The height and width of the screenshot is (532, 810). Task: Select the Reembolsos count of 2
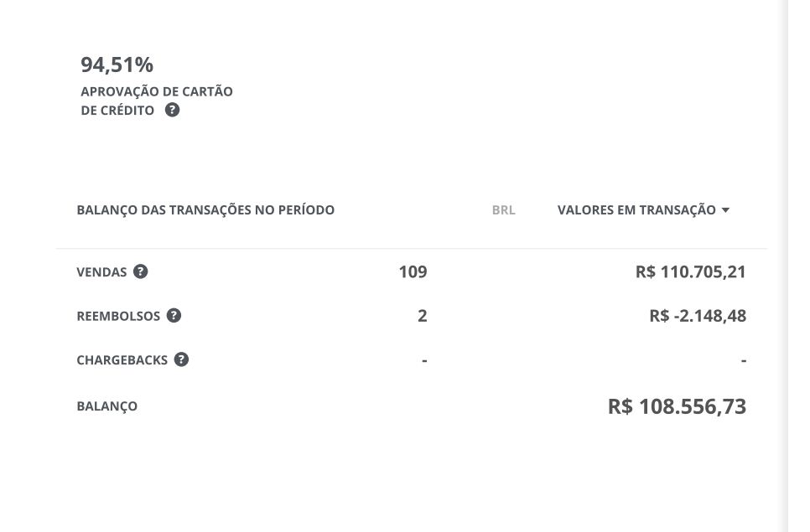(x=422, y=316)
